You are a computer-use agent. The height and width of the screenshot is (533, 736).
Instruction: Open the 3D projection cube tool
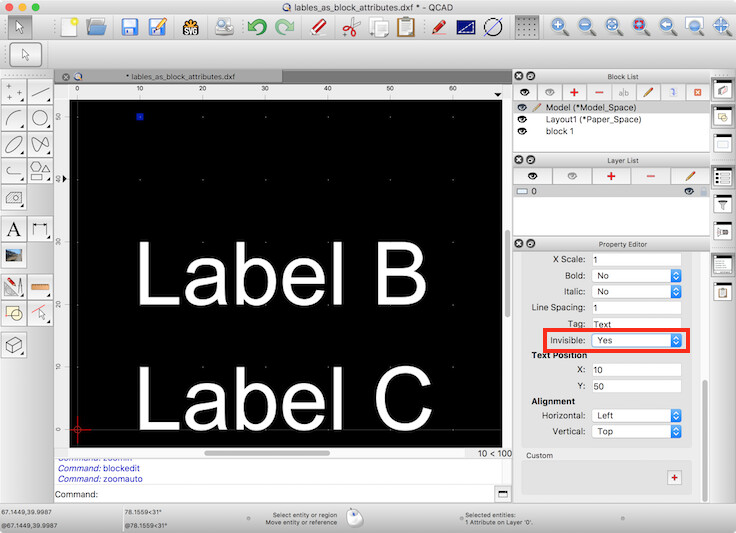point(14,346)
